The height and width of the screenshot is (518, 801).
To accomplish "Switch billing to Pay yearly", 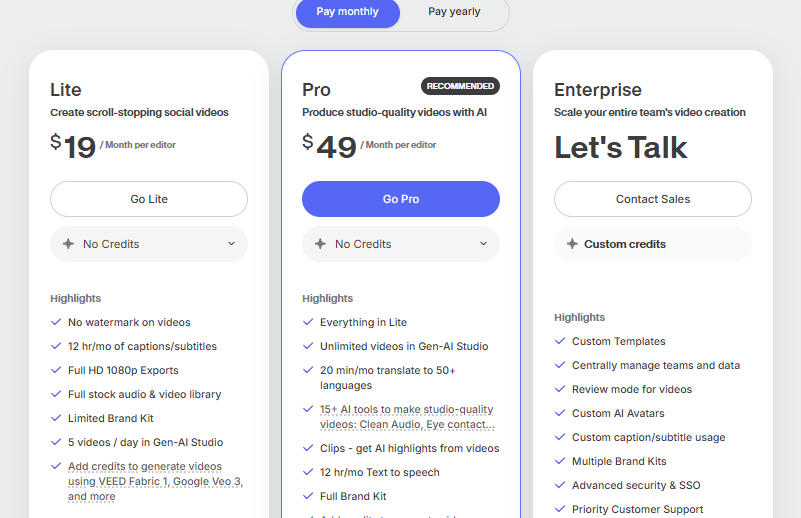I will tap(454, 12).
